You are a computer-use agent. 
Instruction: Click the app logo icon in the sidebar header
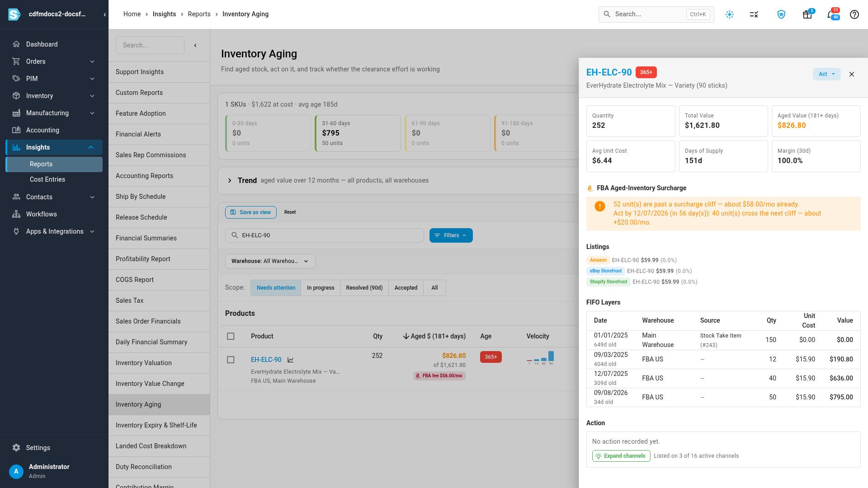14,14
